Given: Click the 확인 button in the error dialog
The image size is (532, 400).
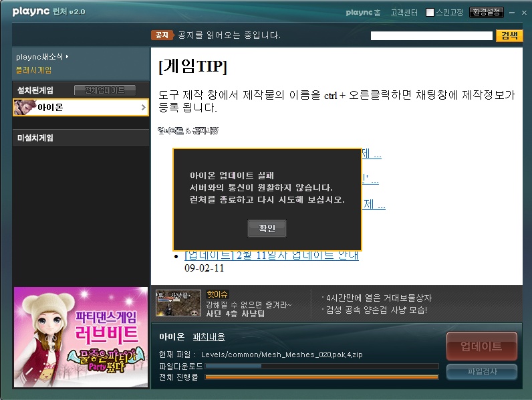Looking at the screenshot, I should pyautogui.click(x=267, y=228).
